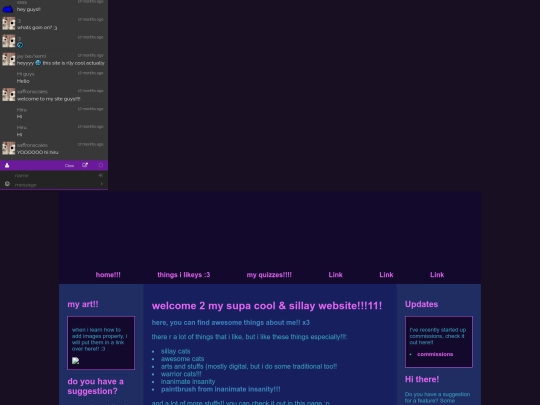Click the last 'Link' in navigation bar
Image resolution: width=540 pixels, height=405 pixels.
pyautogui.click(x=437, y=275)
